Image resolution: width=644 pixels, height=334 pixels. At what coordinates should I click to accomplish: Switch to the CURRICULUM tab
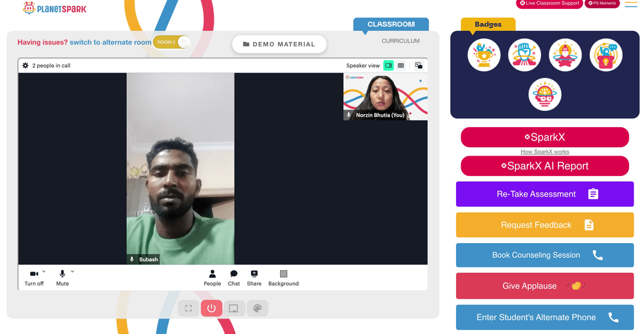pos(401,41)
